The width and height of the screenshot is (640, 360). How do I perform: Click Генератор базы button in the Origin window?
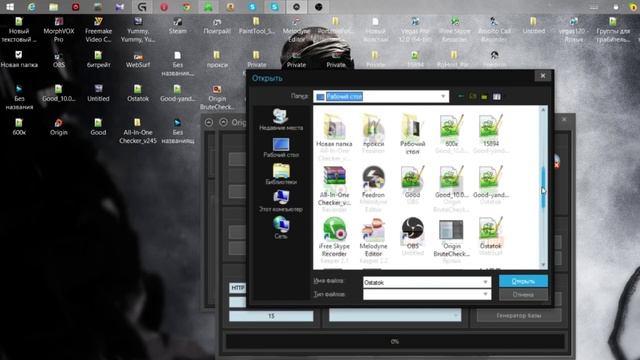coord(519,315)
